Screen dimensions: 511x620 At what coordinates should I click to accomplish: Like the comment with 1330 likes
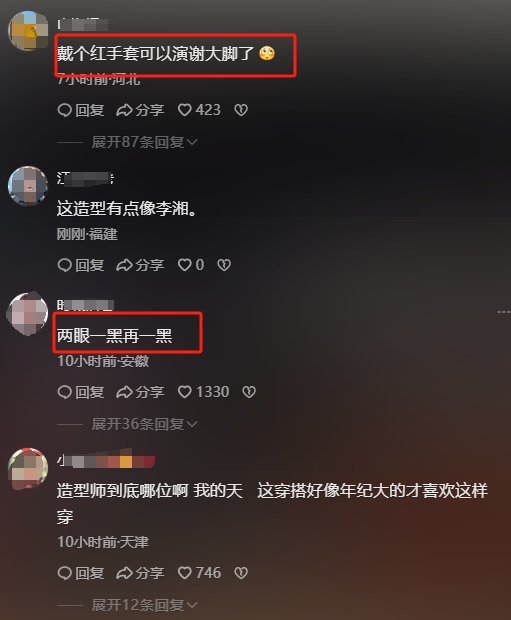(x=203, y=392)
